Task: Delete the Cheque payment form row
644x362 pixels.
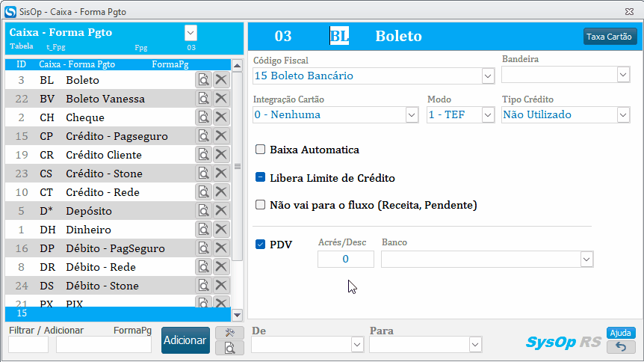Action: (x=221, y=117)
